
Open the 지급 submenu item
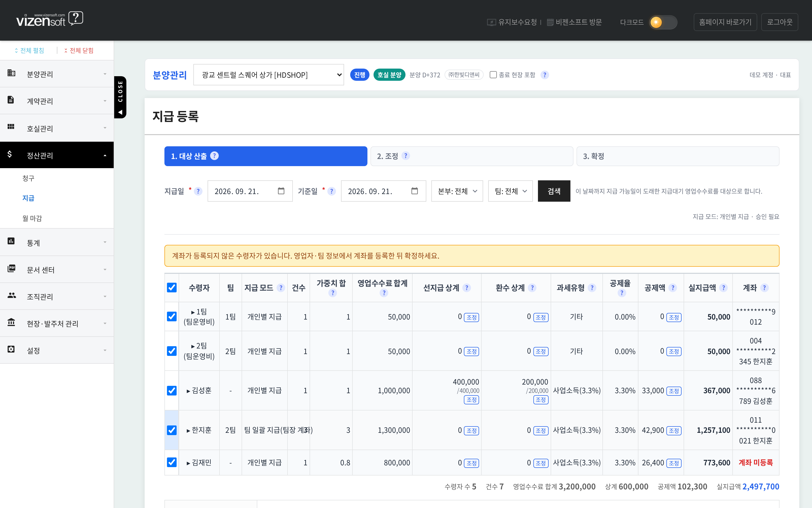[28, 198]
